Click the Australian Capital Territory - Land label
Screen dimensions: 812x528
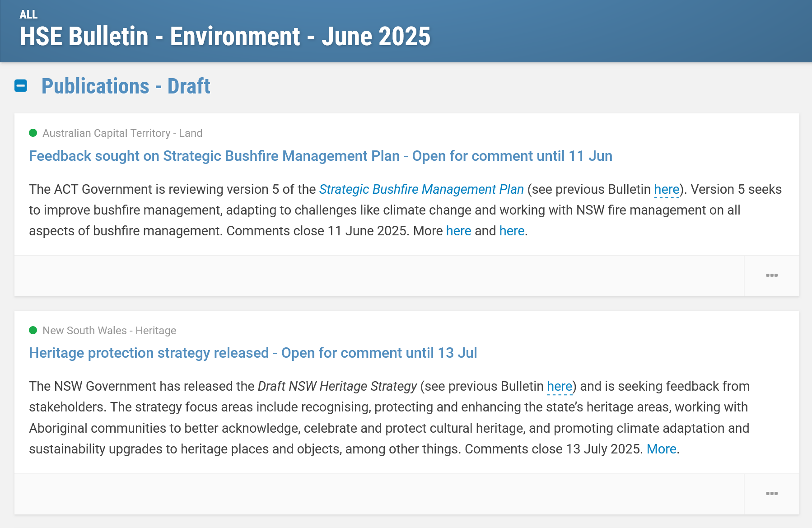pos(122,133)
